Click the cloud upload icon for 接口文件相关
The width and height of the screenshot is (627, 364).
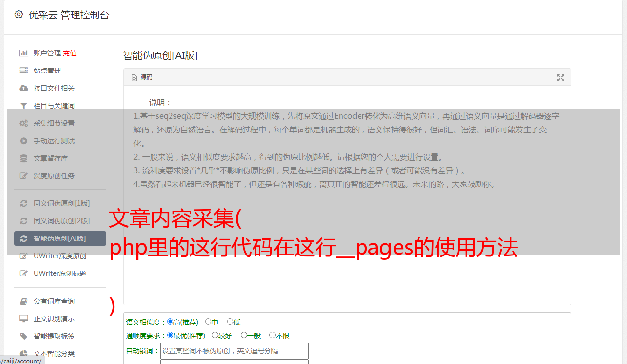[x=23, y=88]
